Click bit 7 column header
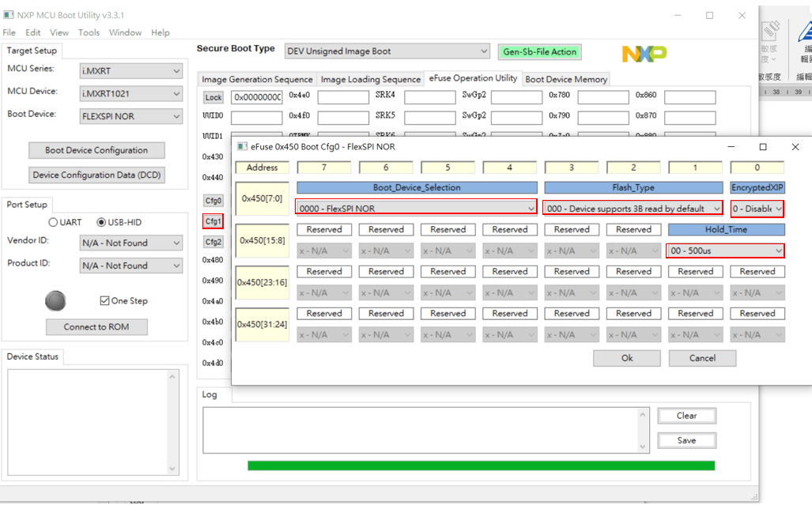 tap(324, 168)
